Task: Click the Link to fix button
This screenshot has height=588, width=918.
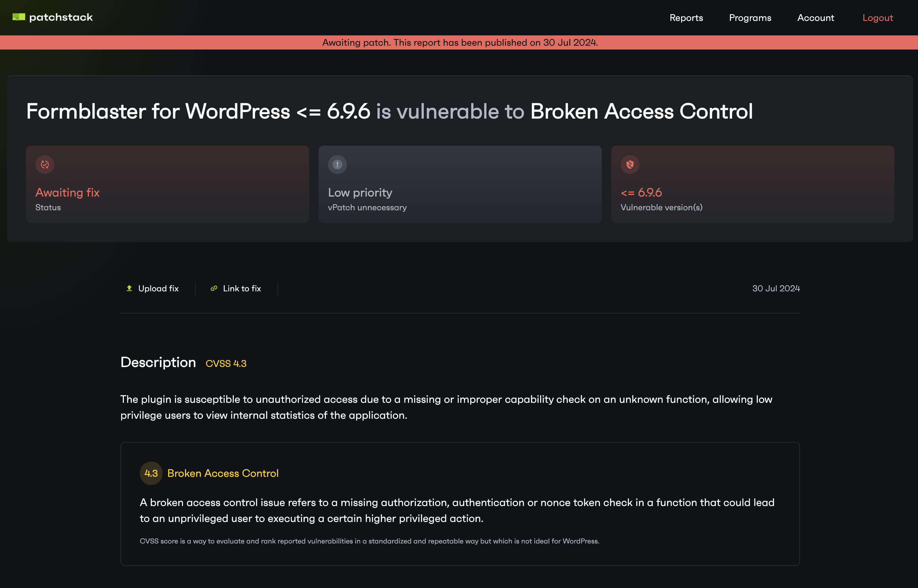Action: coord(236,288)
